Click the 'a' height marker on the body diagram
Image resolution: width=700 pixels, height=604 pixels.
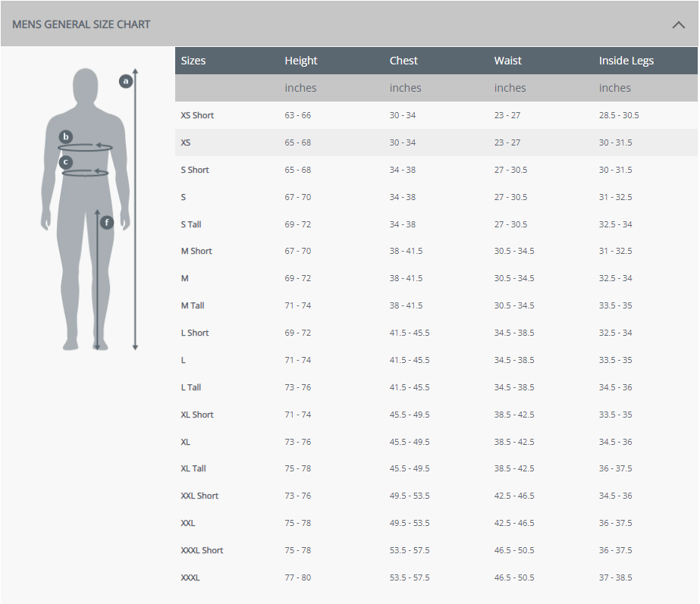click(125, 80)
